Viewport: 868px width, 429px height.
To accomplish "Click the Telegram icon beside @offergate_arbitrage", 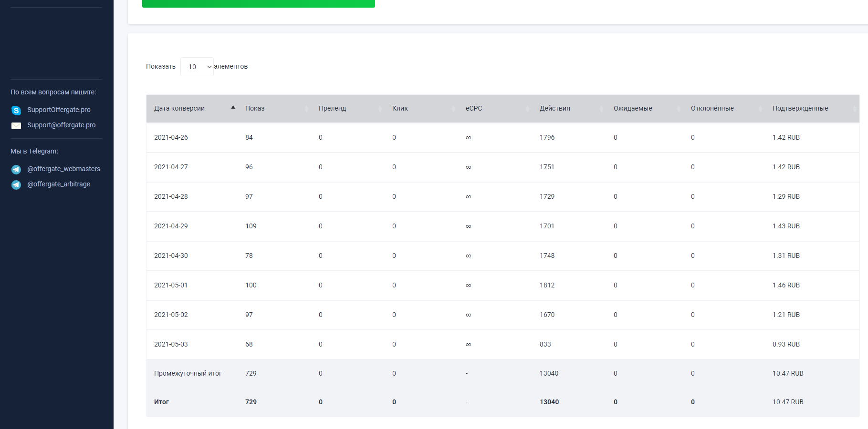I will pos(16,184).
